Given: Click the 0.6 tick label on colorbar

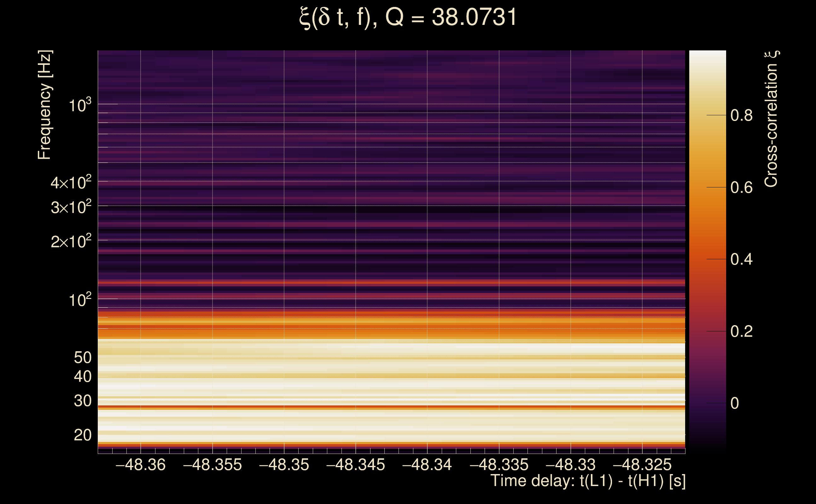Looking at the screenshot, I should click(x=741, y=188).
